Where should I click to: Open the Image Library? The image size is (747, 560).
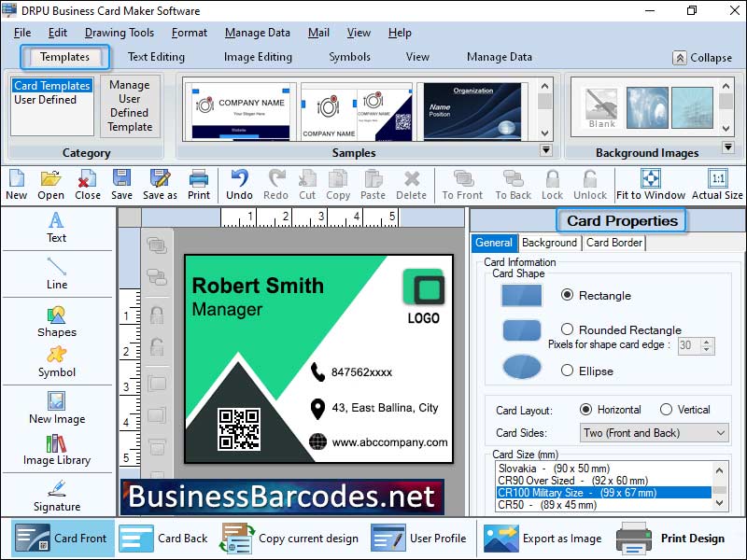click(x=56, y=453)
